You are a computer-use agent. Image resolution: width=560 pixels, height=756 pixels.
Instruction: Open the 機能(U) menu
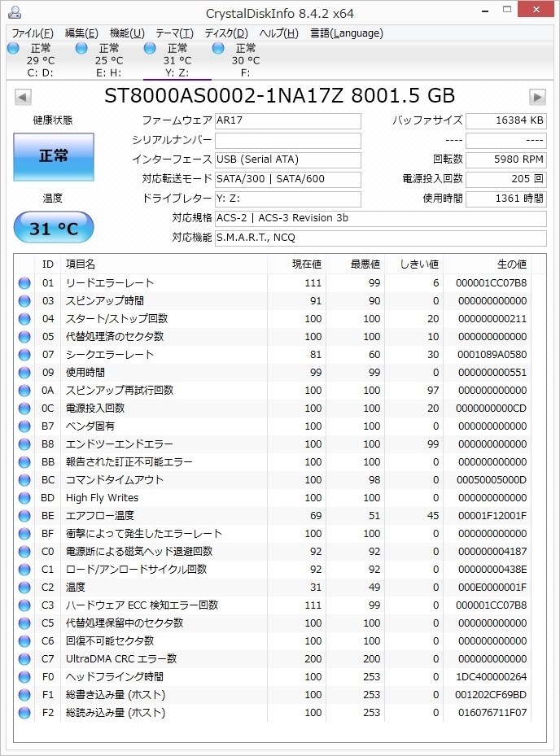point(127,33)
